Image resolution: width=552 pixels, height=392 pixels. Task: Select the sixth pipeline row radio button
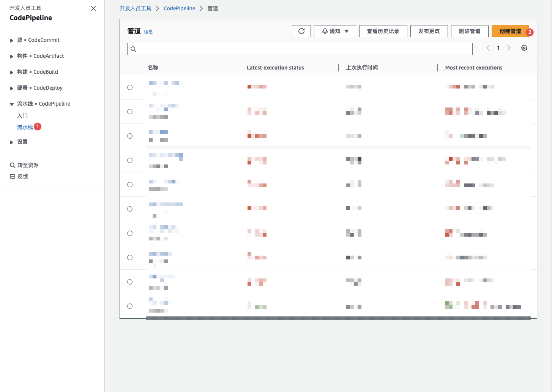[x=130, y=209]
